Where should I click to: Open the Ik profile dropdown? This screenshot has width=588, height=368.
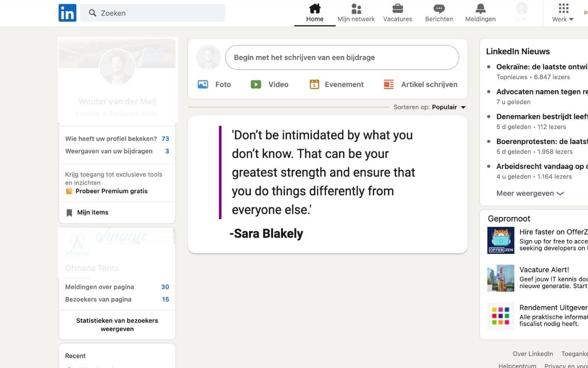coord(521,13)
